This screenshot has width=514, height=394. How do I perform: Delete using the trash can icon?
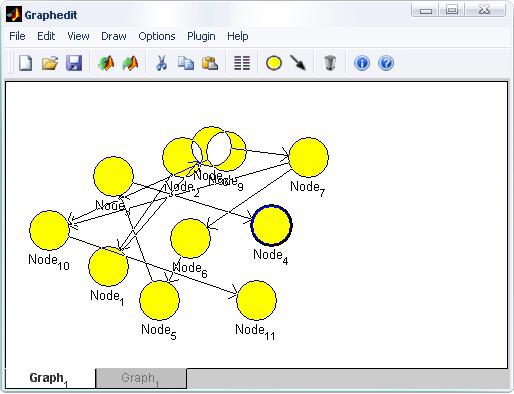coord(330,63)
